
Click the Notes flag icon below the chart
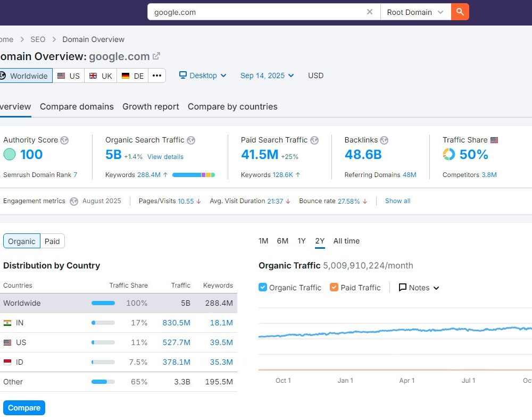click(403, 287)
